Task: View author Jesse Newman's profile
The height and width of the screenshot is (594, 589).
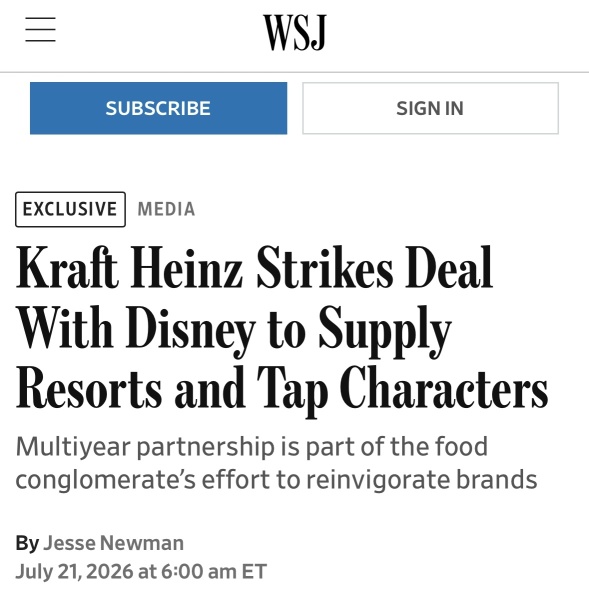Action: pos(113,543)
